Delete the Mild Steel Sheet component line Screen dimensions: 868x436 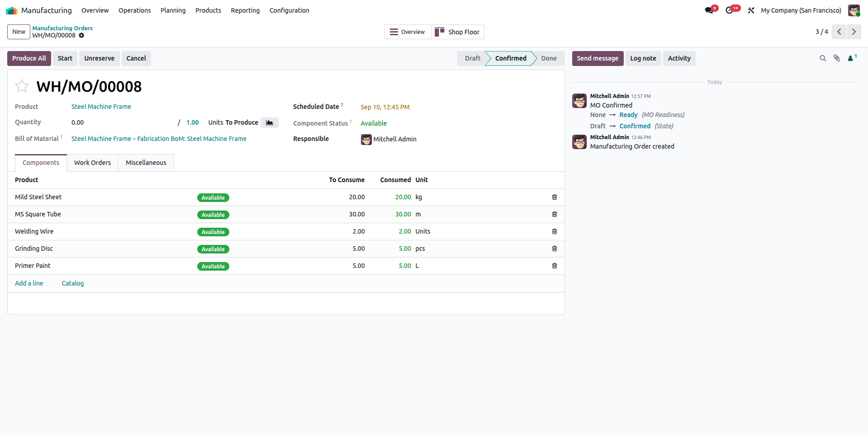pos(555,197)
